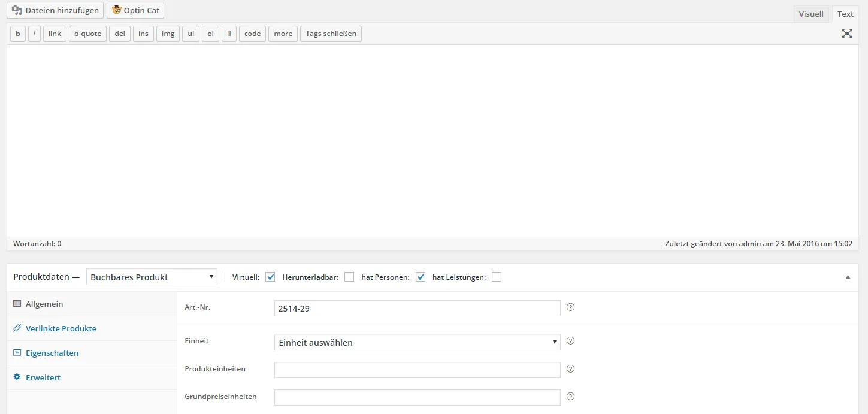Open the Buchbares Produkt type dropdown

(152, 277)
